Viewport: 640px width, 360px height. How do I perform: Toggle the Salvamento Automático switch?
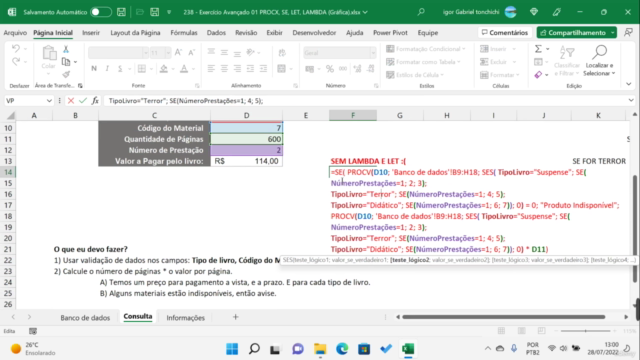(101, 12)
